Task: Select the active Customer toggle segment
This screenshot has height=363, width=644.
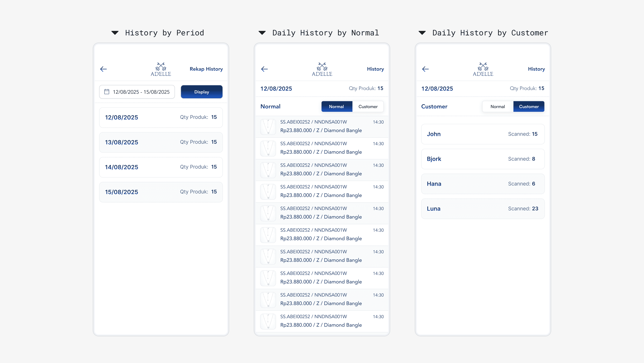Action: [529, 106]
